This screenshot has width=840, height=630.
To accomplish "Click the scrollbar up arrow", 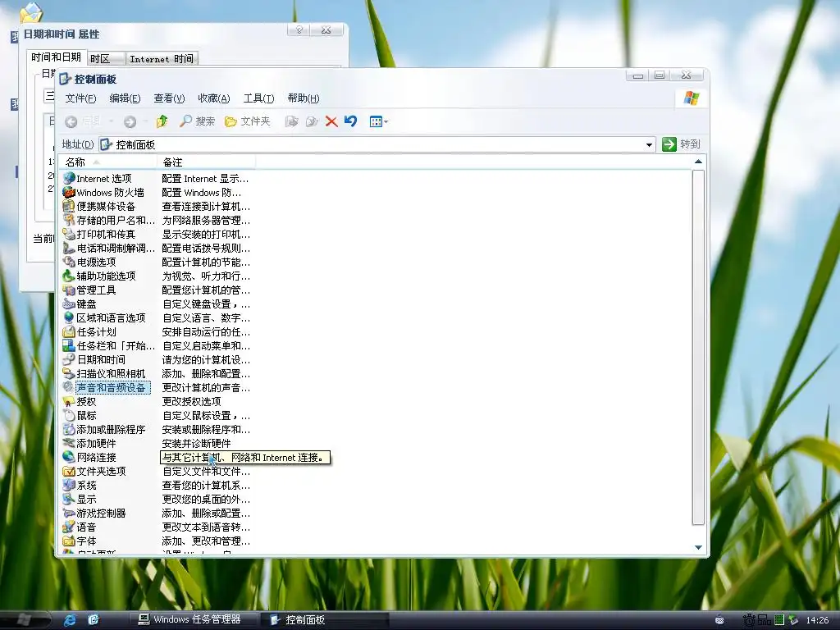I will pos(698,162).
